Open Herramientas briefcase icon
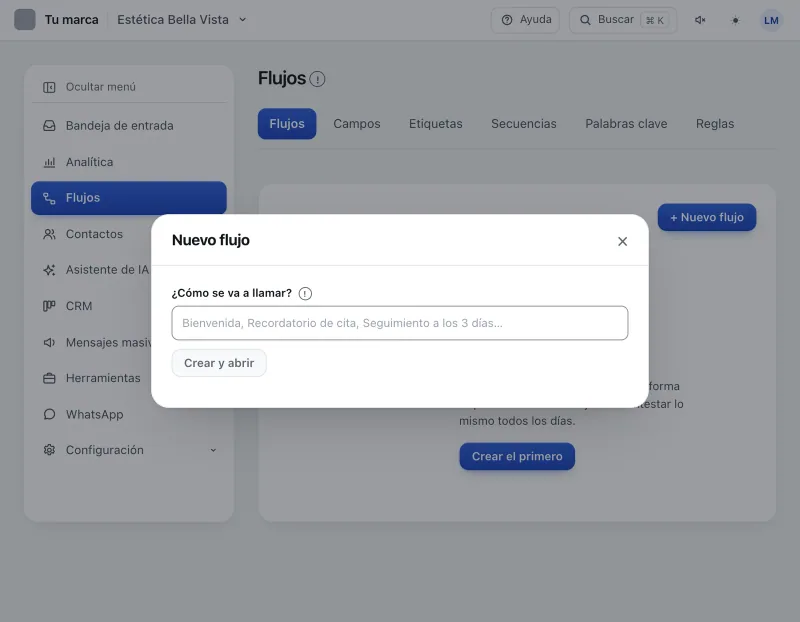The image size is (800, 622). click(x=49, y=378)
